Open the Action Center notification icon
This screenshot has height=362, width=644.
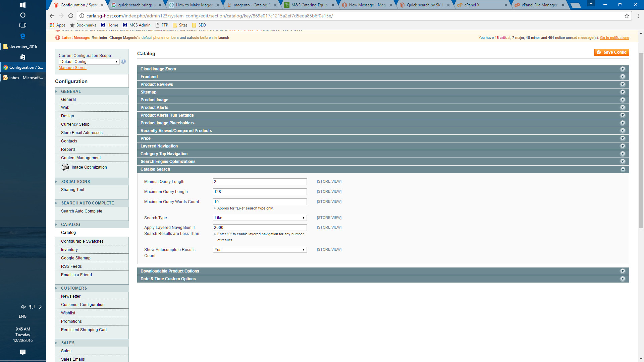coord(23,352)
